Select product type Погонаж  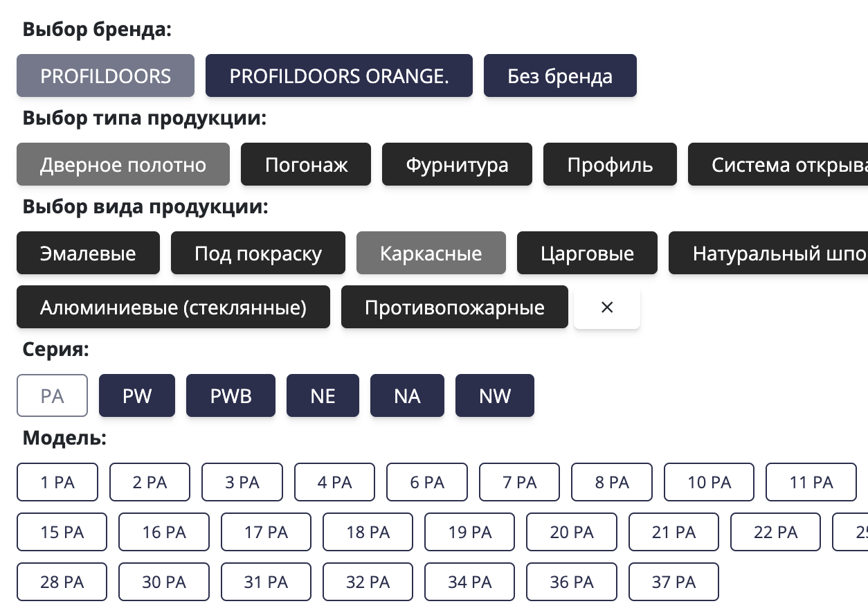(x=305, y=164)
